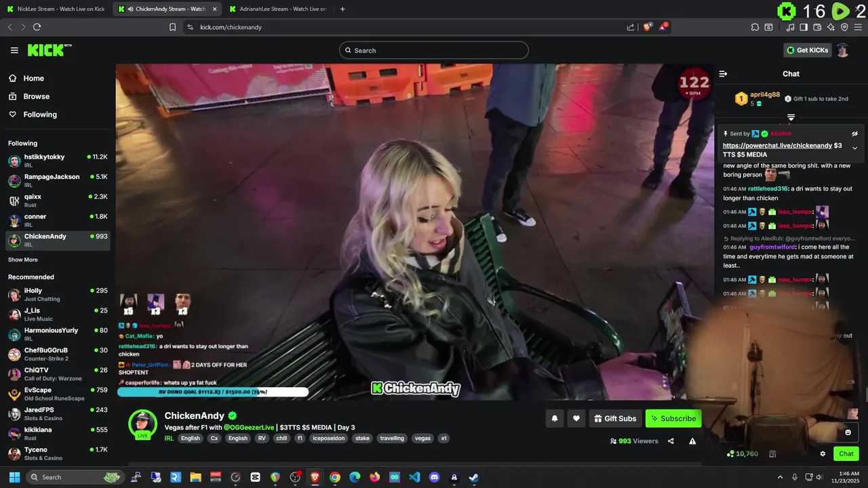Open user profile avatar
868x488 pixels.
(x=842, y=50)
